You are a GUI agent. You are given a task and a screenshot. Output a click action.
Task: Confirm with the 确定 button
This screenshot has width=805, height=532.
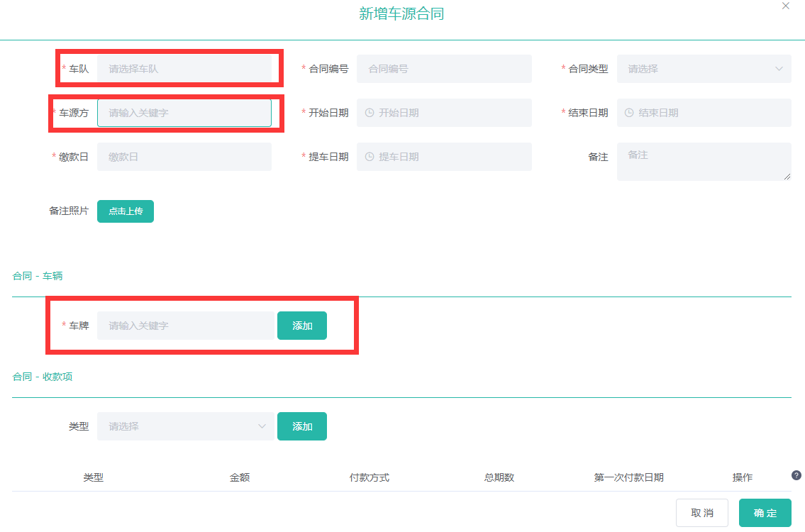pos(765,513)
